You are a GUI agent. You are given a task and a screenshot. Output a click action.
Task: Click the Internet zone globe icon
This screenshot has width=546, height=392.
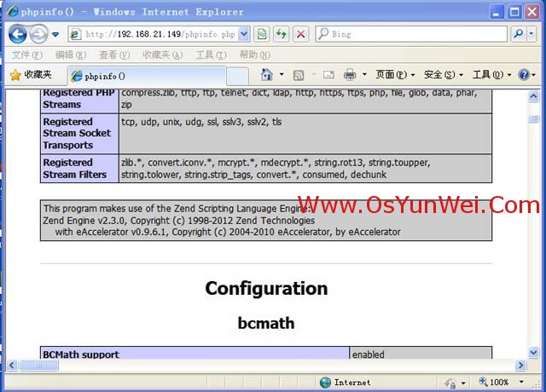(x=325, y=383)
